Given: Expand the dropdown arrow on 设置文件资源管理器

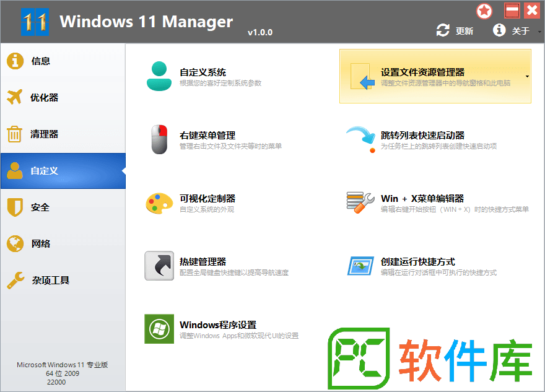Looking at the screenshot, I should pyautogui.click(x=527, y=76).
